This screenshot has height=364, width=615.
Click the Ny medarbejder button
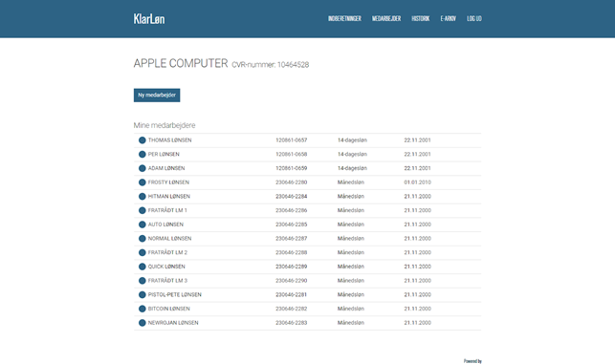point(157,96)
